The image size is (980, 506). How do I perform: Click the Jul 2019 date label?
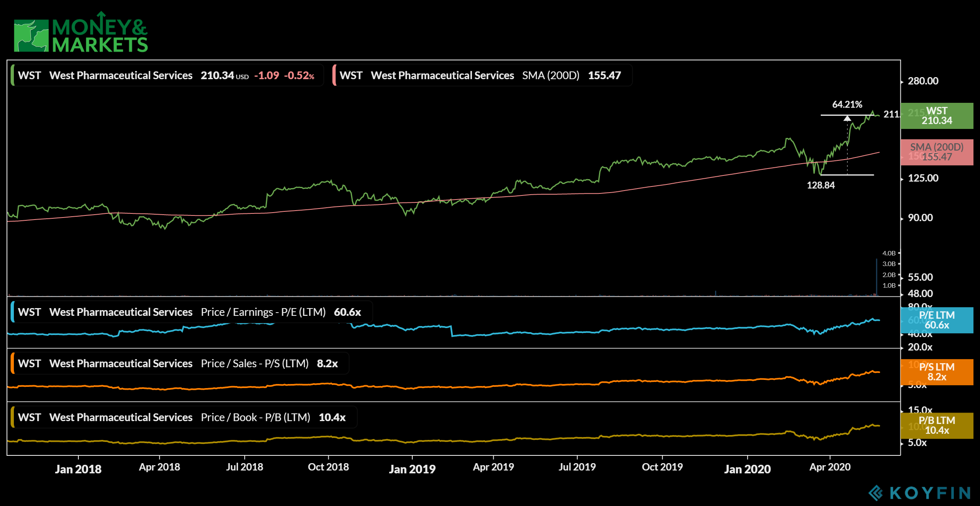pyautogui.click(x=577, y=467)
